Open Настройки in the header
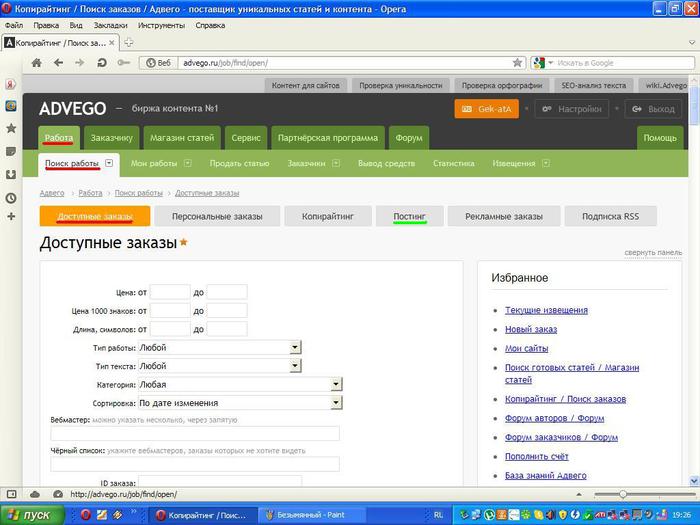Viewport: 700px width, 525px height. click(x=571, y=109)
